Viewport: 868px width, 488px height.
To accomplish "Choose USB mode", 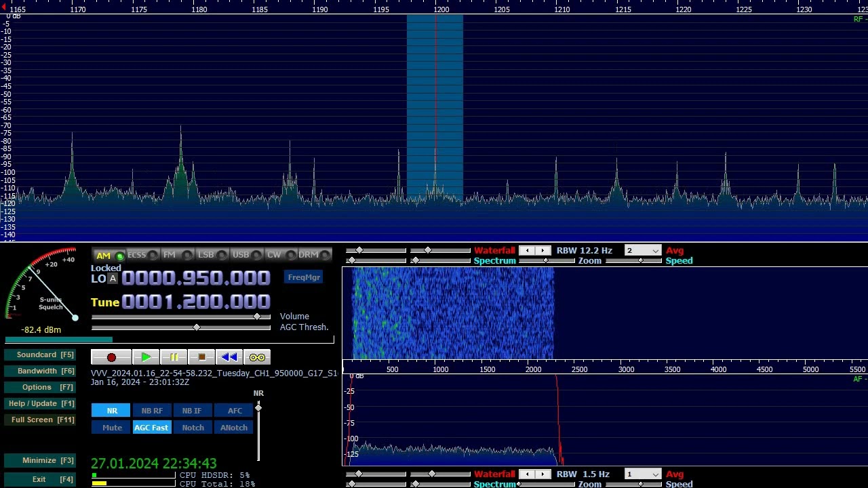I will click(246, 255).
